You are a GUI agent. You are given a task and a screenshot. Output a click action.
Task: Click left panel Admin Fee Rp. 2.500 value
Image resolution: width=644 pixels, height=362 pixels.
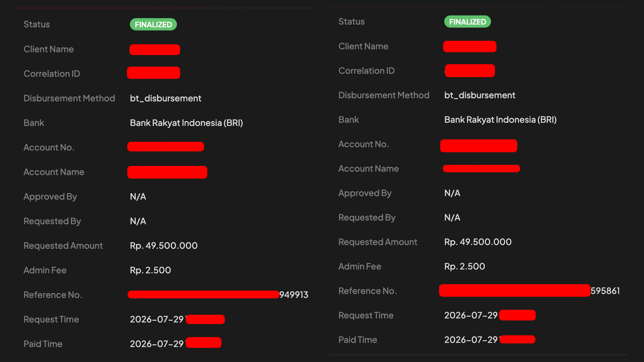(150, 270)
